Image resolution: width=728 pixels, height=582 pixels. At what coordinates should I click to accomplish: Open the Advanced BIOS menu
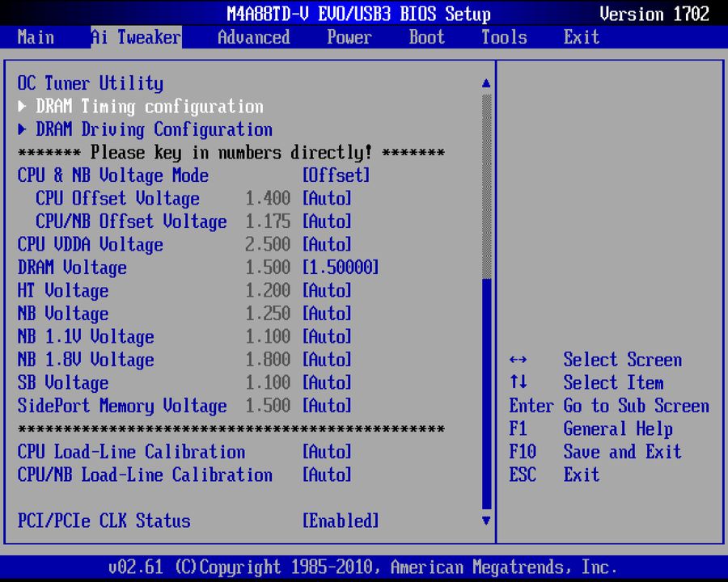(x=253, y=37)
